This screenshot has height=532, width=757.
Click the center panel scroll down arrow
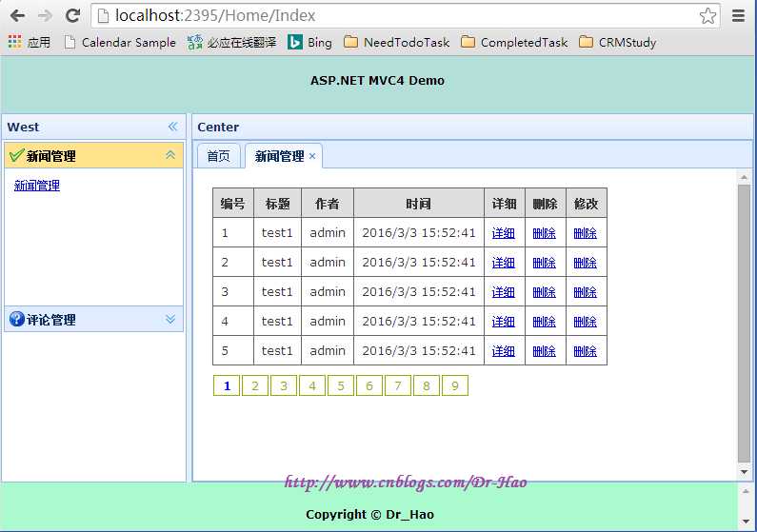click(744, 472)
